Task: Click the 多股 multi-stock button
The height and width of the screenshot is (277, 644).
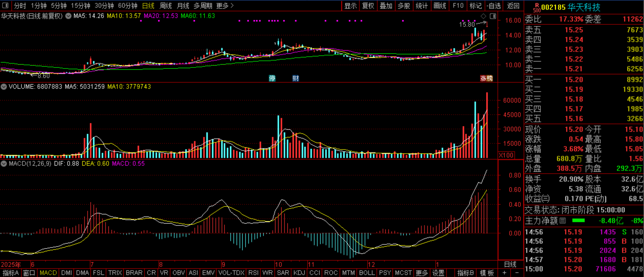Action: click(x=404, y=6)
